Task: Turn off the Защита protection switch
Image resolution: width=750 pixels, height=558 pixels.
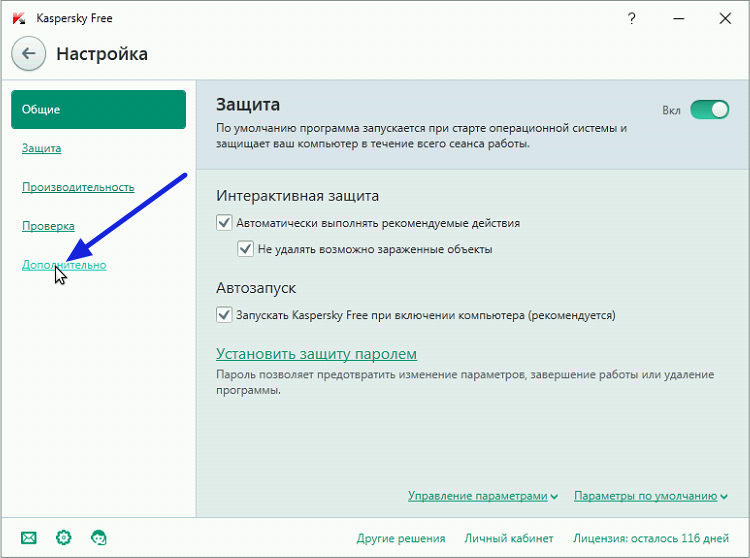Action: coord(709,110)
